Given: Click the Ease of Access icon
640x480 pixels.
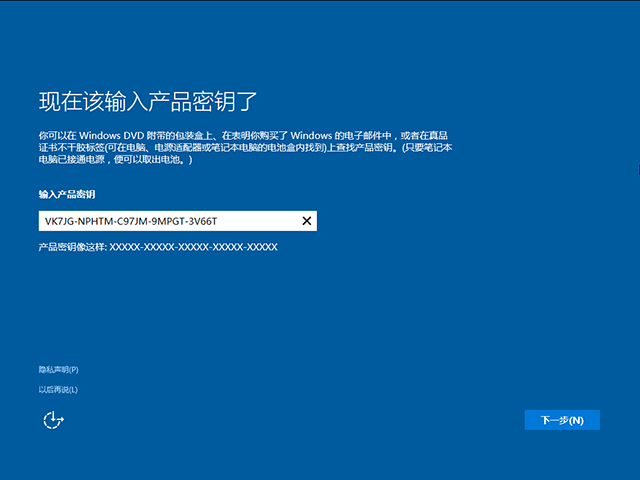Looking at the screenshot, I should (53, 420).
